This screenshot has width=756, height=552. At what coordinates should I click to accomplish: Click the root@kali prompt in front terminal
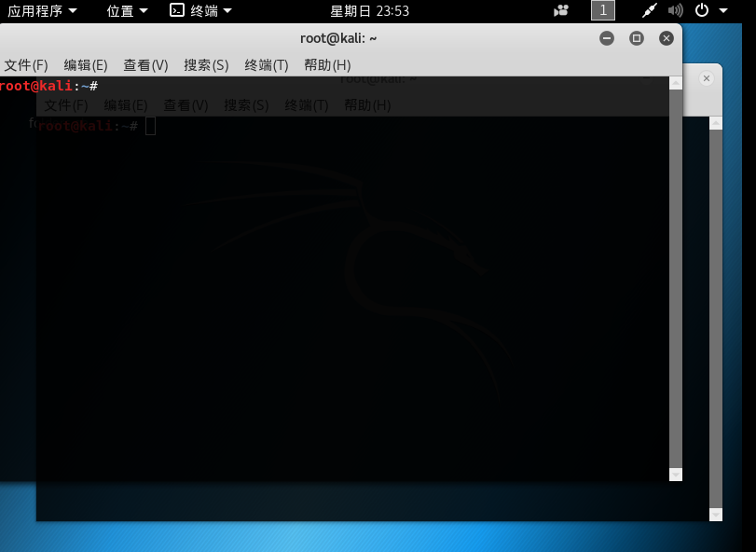(48, 87)
